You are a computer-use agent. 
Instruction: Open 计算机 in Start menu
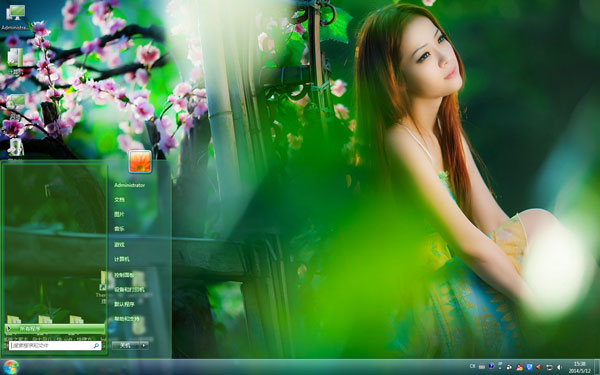[122, 259]
